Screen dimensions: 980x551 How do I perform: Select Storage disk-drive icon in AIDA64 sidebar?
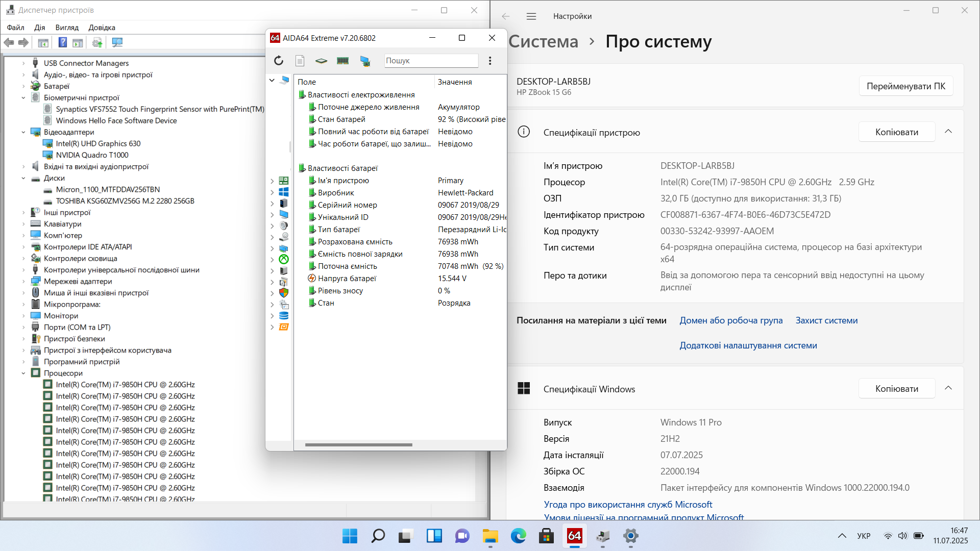pyautogui.click(x=284, y=237)
